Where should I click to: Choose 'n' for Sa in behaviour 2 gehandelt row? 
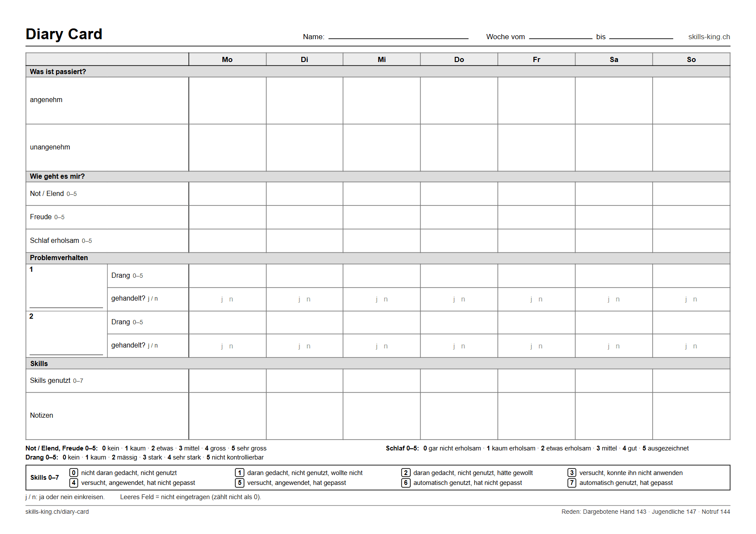point(618,346)
